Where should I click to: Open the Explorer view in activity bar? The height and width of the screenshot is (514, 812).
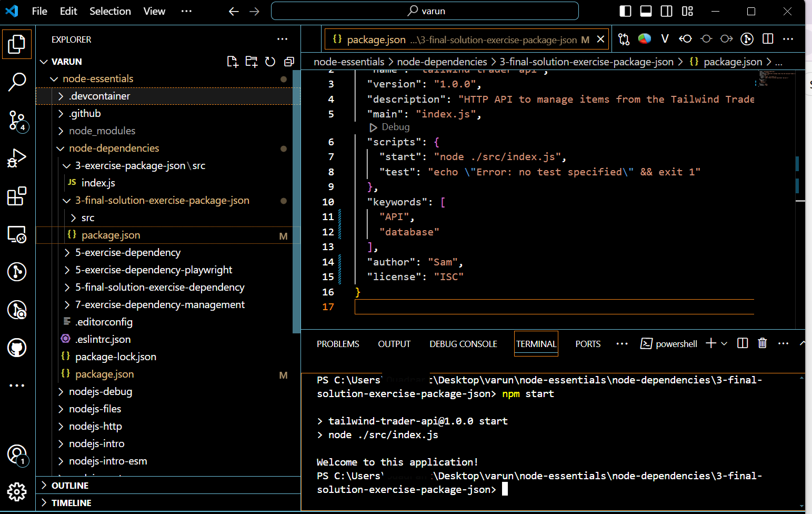17,44
